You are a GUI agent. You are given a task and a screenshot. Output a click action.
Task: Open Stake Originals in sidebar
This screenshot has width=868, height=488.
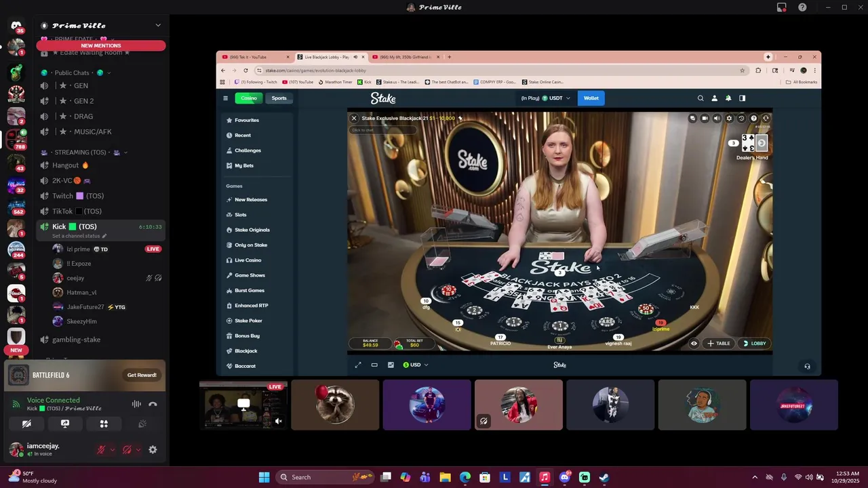click(x=258, y=230)
